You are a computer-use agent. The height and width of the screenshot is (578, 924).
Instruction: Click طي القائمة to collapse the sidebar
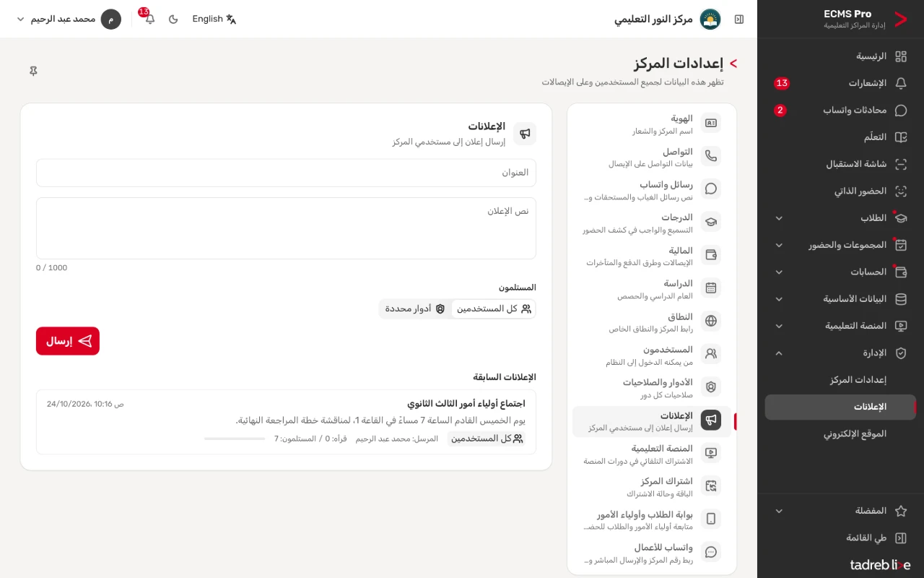[x=840, y=538]
